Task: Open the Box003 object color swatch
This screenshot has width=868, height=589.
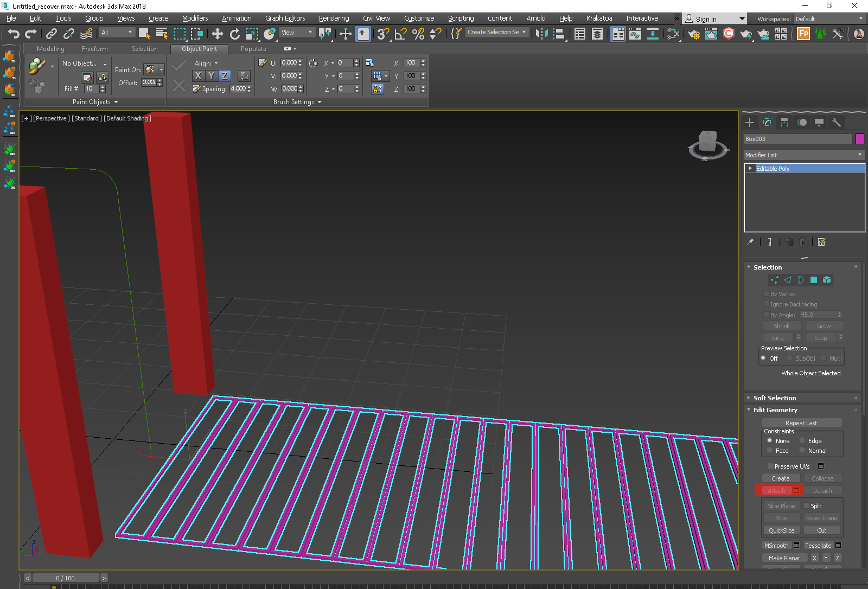Action: pyautogui.click(x=859, y=139)
